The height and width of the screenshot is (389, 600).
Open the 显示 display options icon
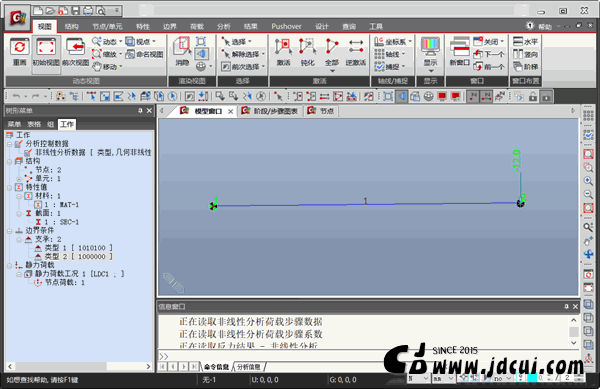[x=430, y=54]
